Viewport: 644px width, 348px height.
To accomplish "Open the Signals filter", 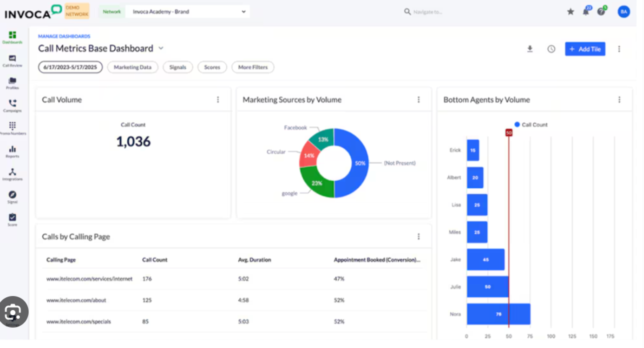I will tap(178, 67).
